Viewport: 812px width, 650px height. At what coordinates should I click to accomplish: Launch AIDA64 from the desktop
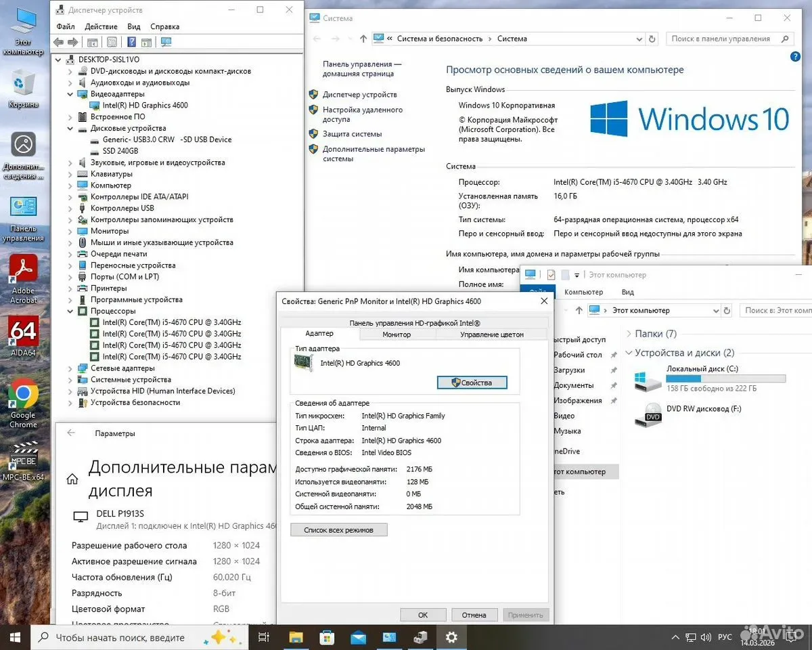tap(23, 337)
